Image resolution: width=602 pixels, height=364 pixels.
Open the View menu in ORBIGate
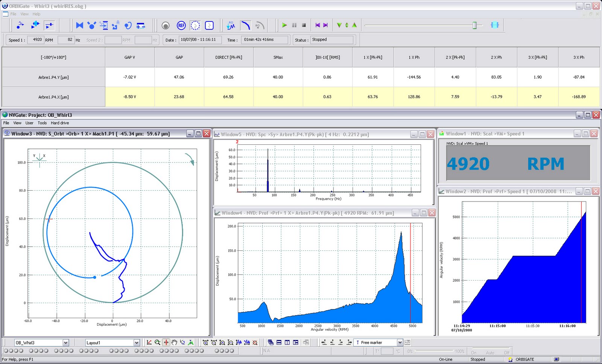point(24,14)
